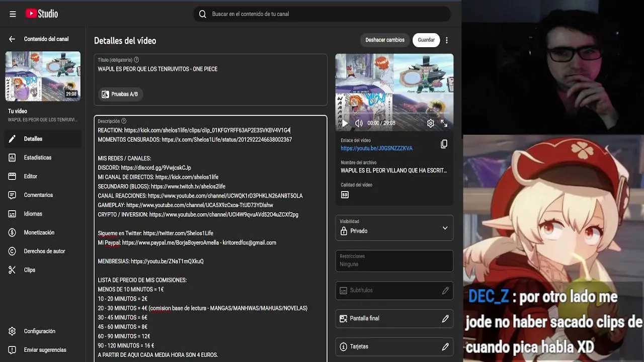Click the title help question mark icon
This screenshot has height=362, width=644.
point(136,60)
